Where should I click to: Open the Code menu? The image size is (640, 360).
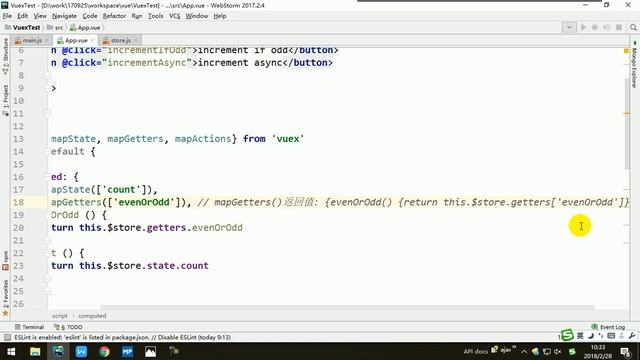pos(90,16)
